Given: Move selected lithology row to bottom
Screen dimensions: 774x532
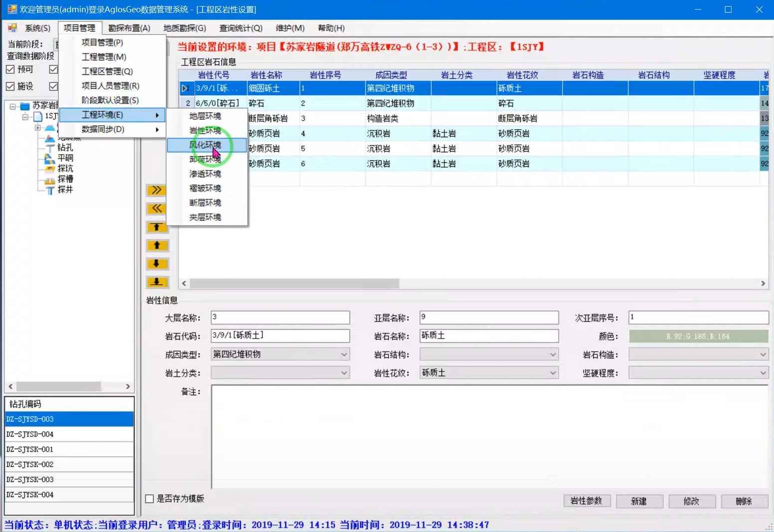Looking at the screenshot, I should click(157, 282).
